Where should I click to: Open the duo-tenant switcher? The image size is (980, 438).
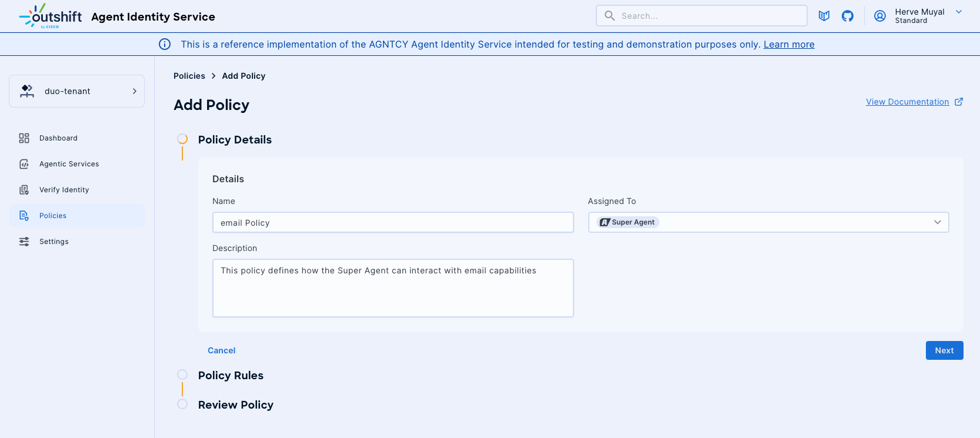[x=76, y=91]
